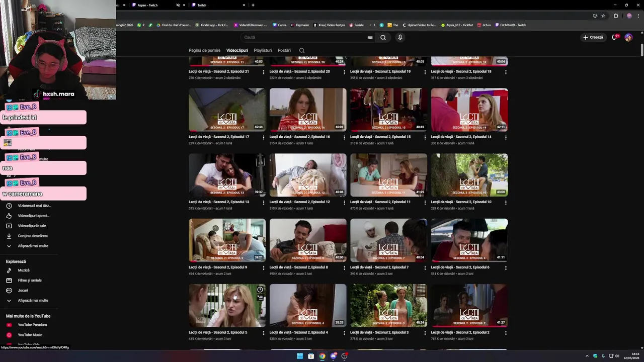
Task: Open title Lecții de viață - Sezonul 2, Episodul 8
Action: 299,267
